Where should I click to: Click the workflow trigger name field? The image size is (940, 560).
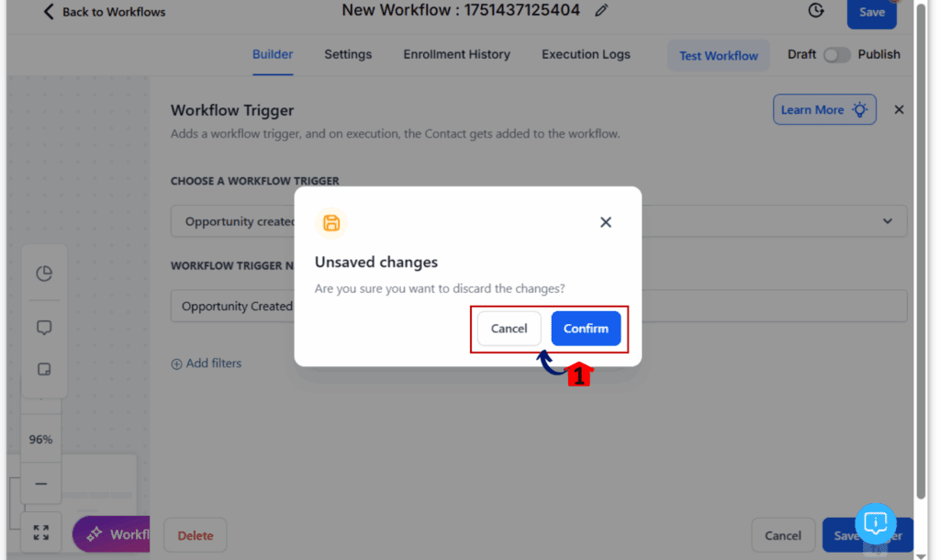[x=538, y=306]
